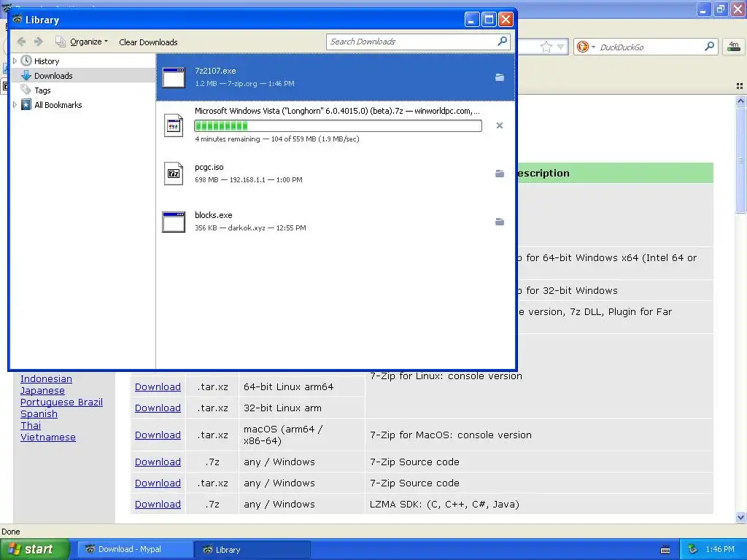
Task: Open containing folder for blocks.exe
Action: tap(499, 222)
